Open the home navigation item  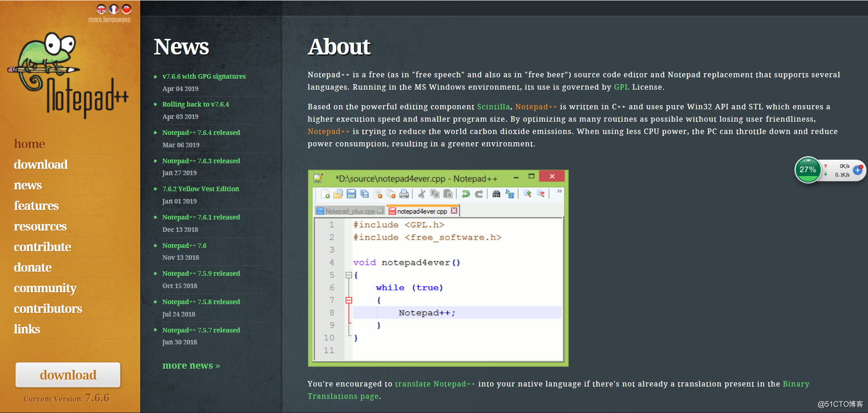click(x=29, y=144)
